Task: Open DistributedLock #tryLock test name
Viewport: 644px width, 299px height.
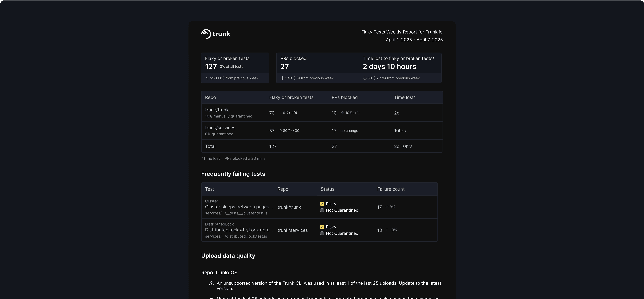Action: tap(239, 230)
